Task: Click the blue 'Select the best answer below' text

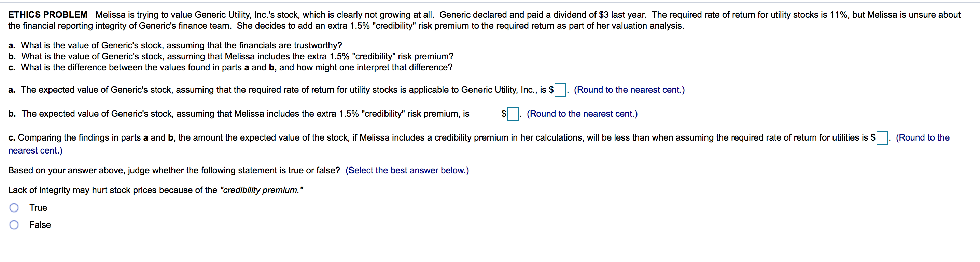Action: [406, 170]
